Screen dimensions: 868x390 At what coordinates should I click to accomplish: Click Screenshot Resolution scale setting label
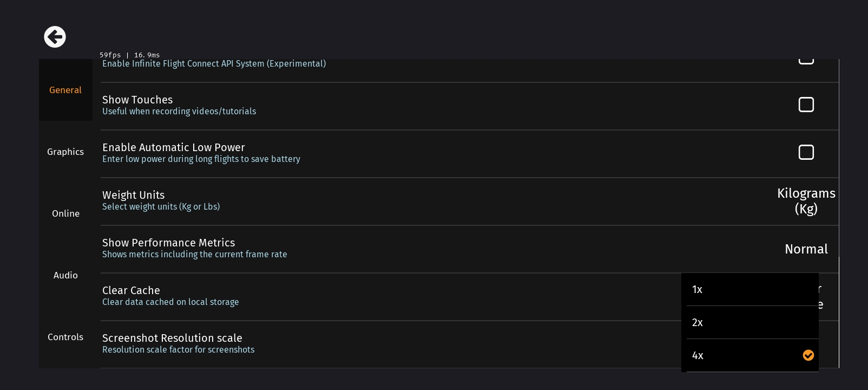(172, 338)
